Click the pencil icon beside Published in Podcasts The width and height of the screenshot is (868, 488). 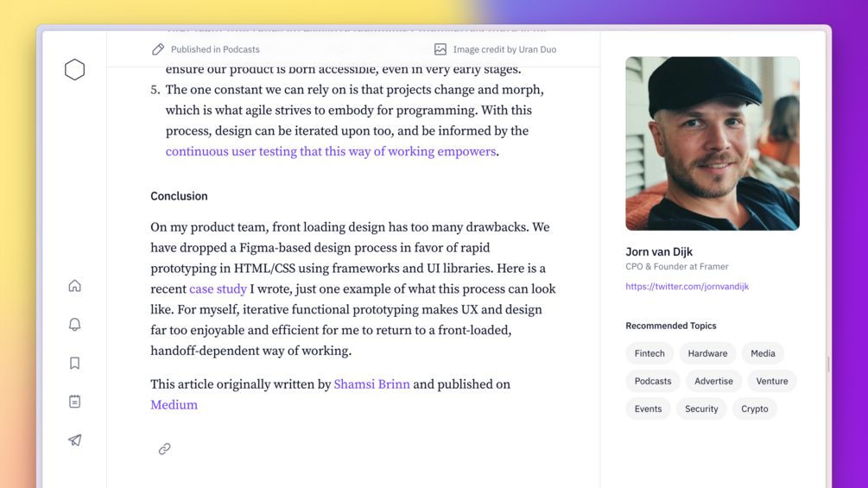(158, 49)
